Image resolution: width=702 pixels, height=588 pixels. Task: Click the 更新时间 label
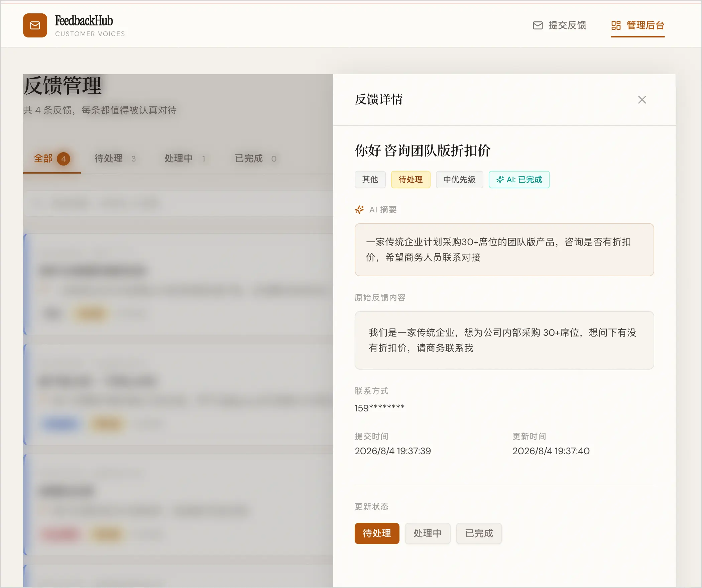coord(529,436)
